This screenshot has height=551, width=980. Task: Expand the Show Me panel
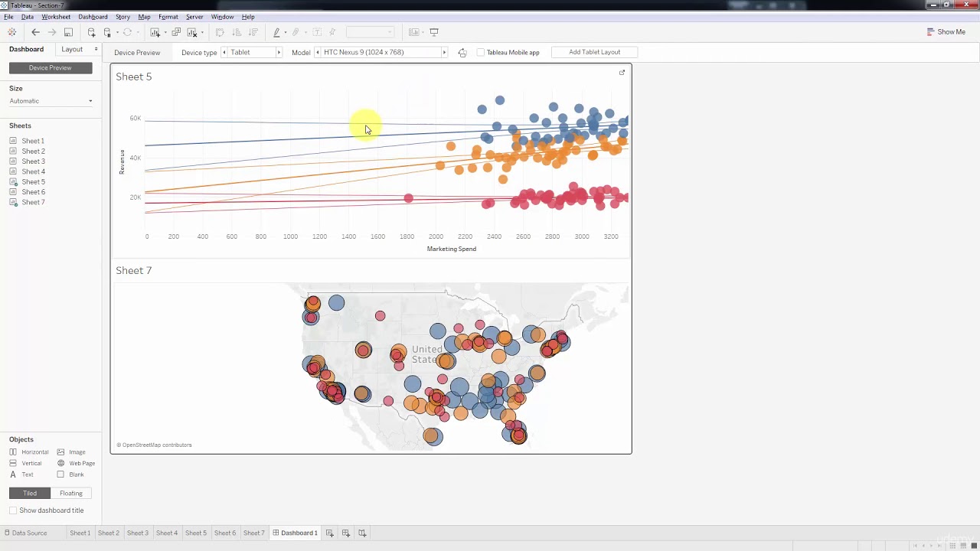(946, 32)
